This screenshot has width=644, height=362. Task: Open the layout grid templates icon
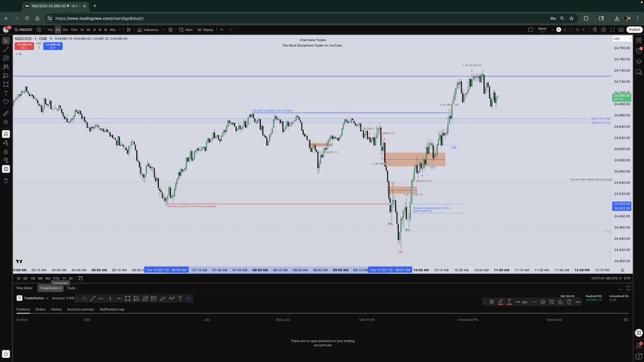(x=171, y=30)
